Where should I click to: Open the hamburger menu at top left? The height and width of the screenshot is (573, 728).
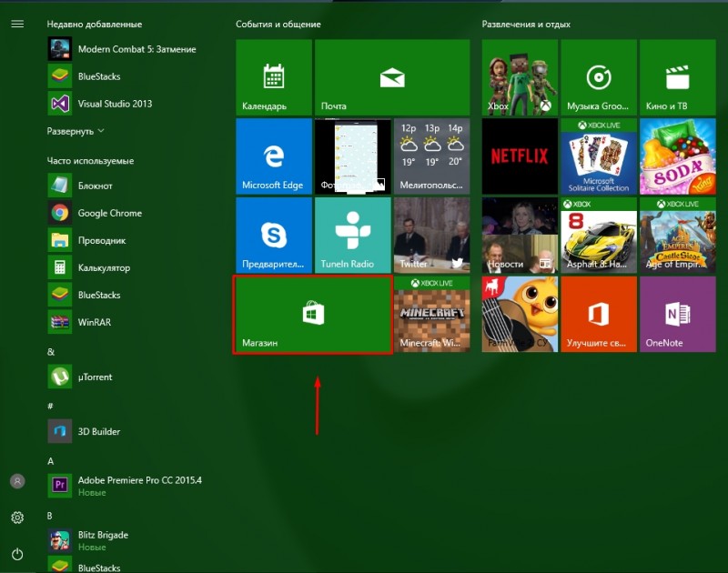click(17, 24)
